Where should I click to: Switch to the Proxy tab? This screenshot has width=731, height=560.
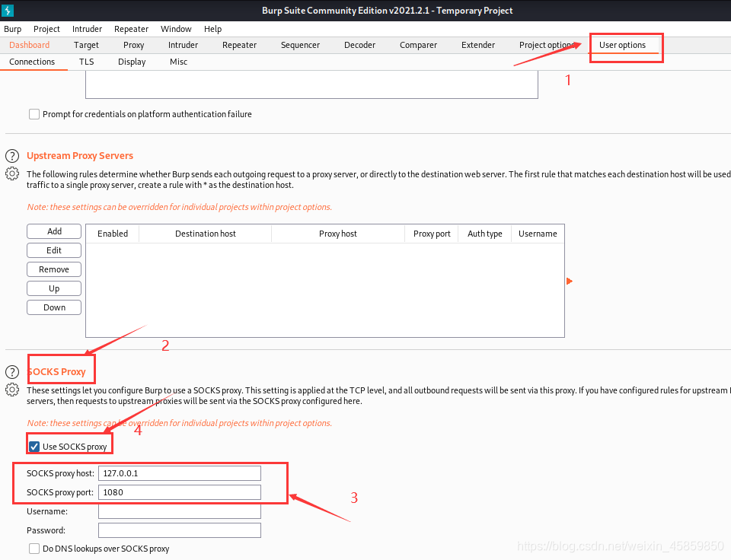click(x=134, y=45)
